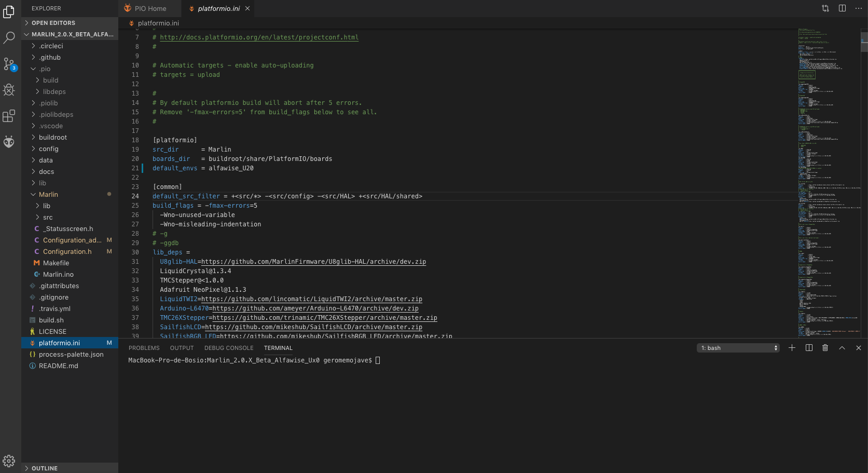Viewport: 868px width, 473px height.
Task: Open the U8glib-HAL GitHub archive link
Action: pyautogui.click(x=313, y=262)
